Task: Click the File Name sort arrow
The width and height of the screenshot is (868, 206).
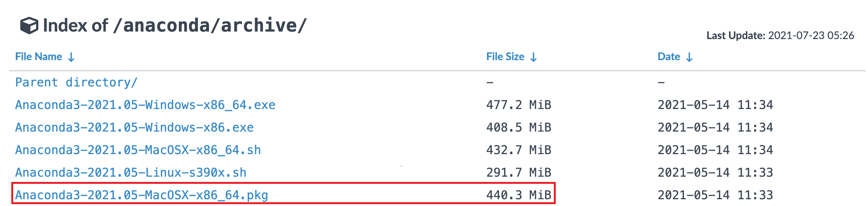Action: click(x=71, y=57)
